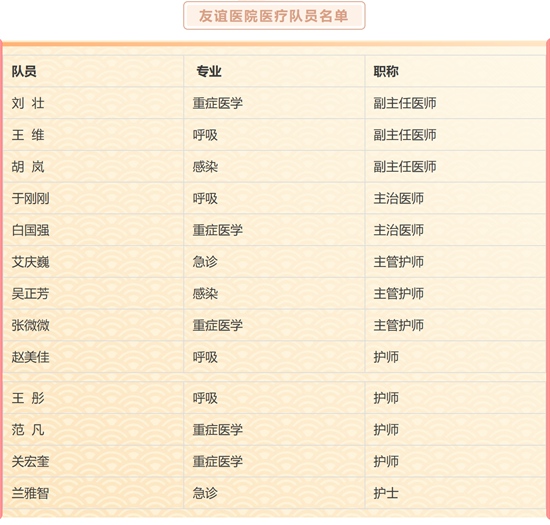Click 感染 specialty in 吴正芳's row

click(205, 294)
